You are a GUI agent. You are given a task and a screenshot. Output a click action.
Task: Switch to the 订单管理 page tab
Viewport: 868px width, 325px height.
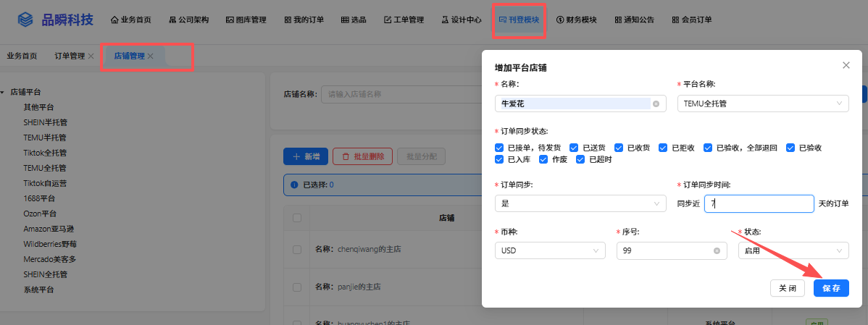[x=70, y=56]
